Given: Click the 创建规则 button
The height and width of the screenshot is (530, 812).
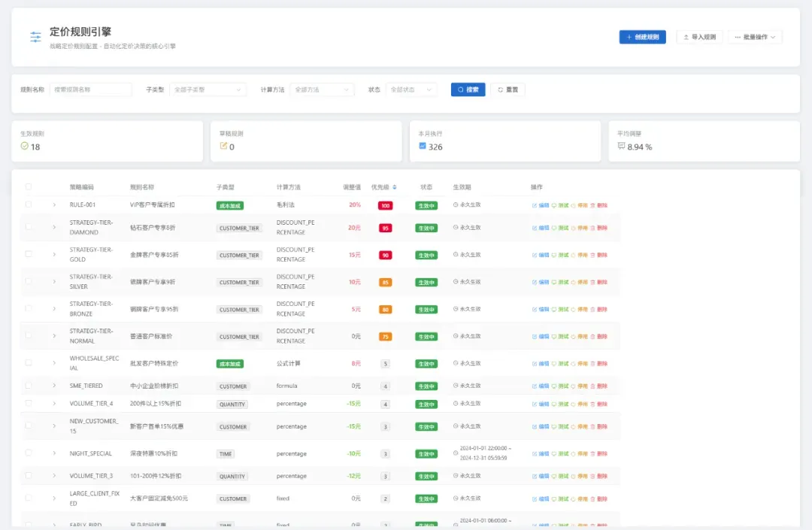Looking at the screenshot, I should 642,37.
